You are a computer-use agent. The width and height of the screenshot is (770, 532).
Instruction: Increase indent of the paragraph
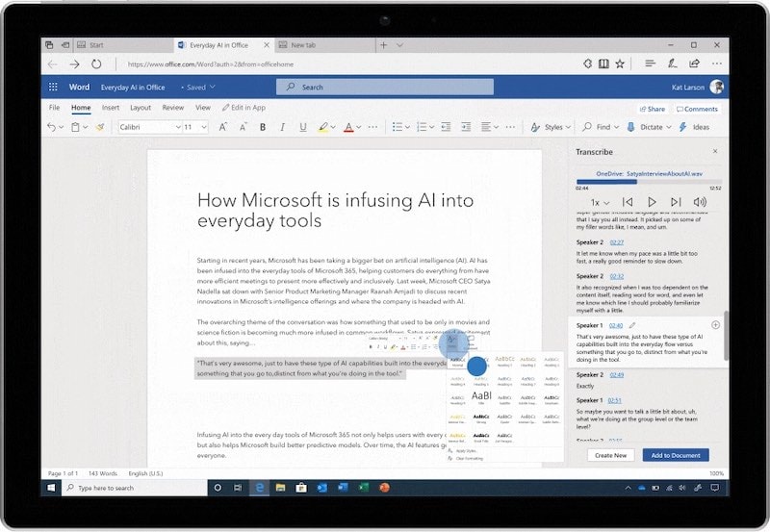tap(466, 127)
